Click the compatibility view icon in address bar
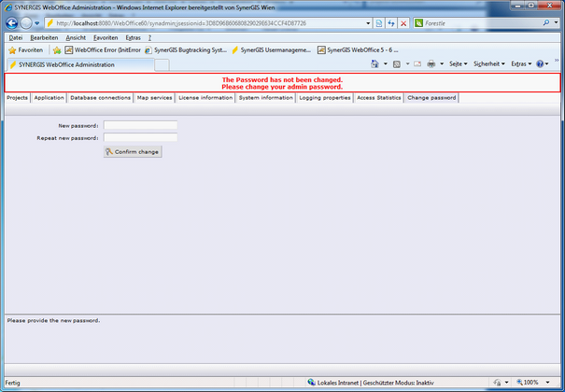This screenshot has height=392, width=565. click(x=379, y=23)
